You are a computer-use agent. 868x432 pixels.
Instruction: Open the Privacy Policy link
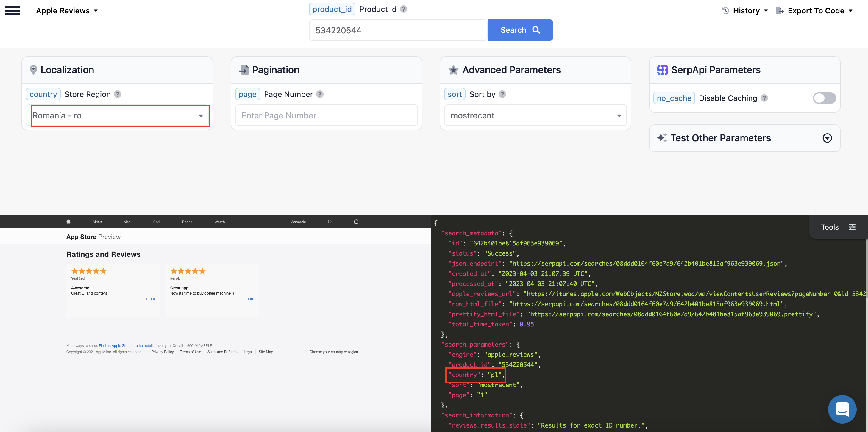(163, 352)
